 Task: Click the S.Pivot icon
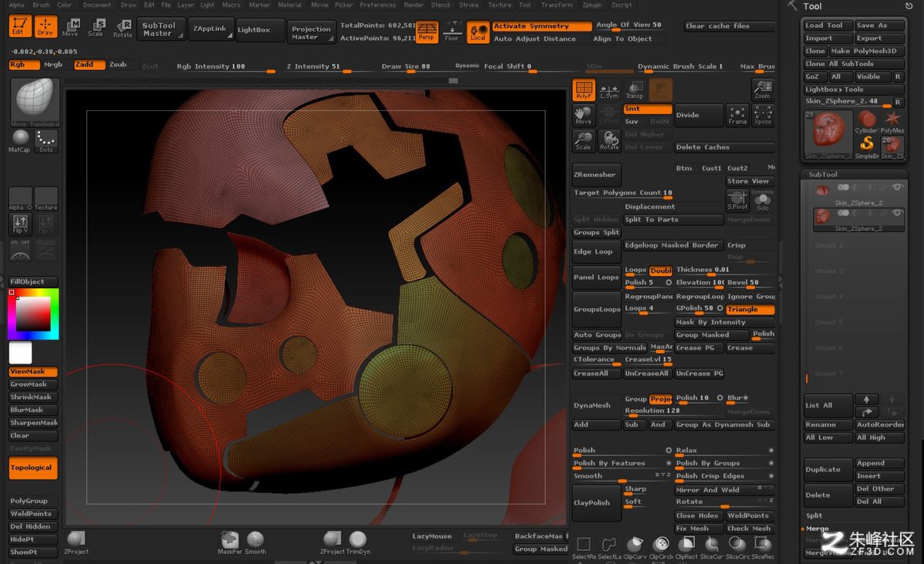coord(737,200)
